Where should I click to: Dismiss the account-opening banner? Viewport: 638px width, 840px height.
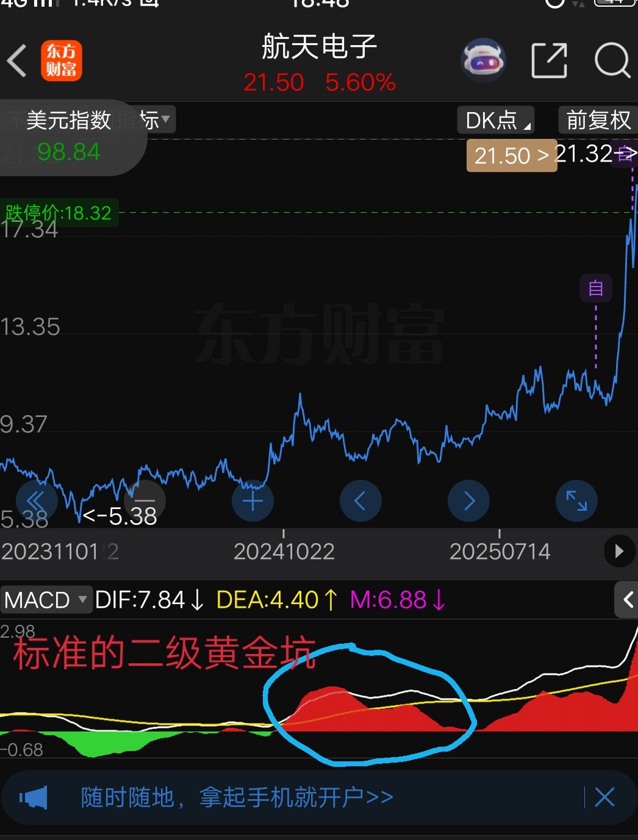point(604,797)
